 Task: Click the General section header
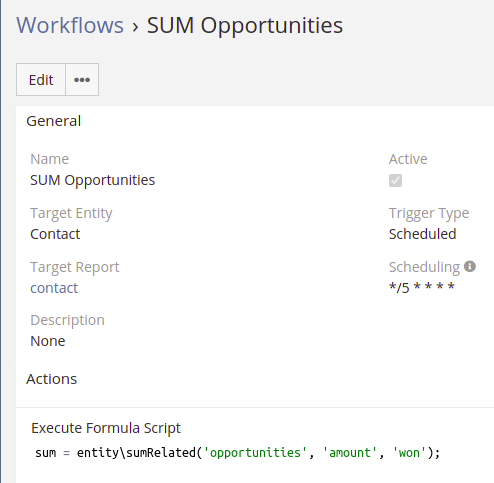click(x=54, y=121)
